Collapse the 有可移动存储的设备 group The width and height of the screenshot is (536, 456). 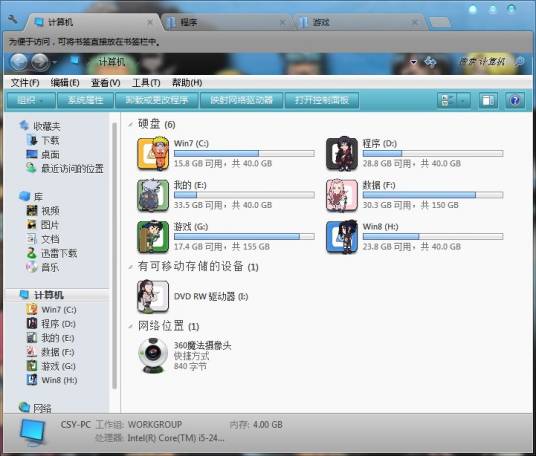pos(131,267)
